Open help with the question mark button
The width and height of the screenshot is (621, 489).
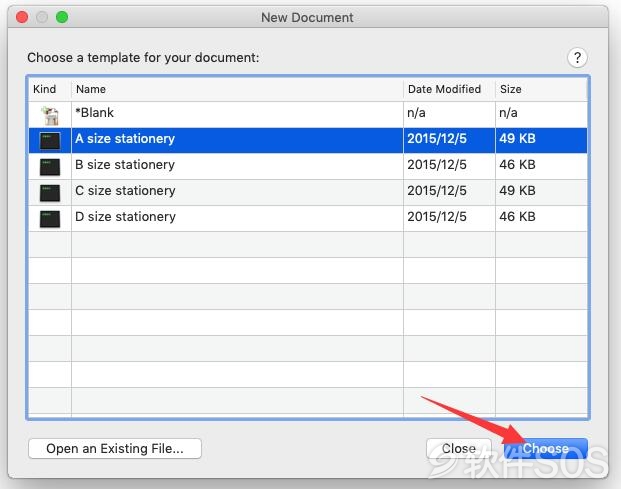point(577,58)
